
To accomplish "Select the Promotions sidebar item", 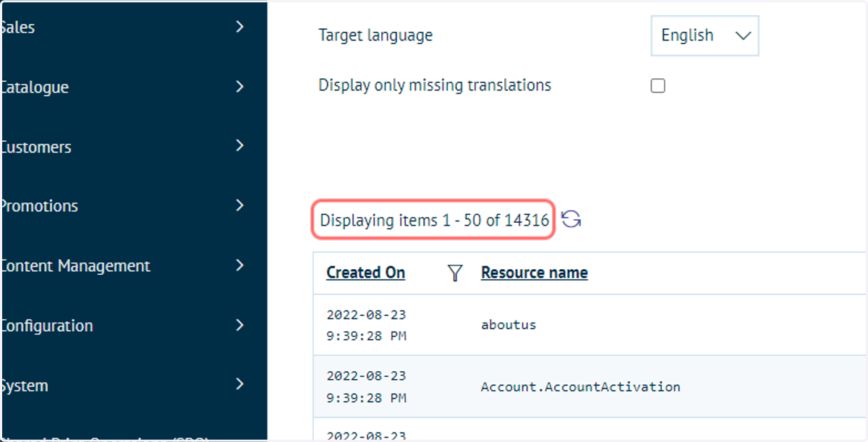I will click(x=134, y=206).
